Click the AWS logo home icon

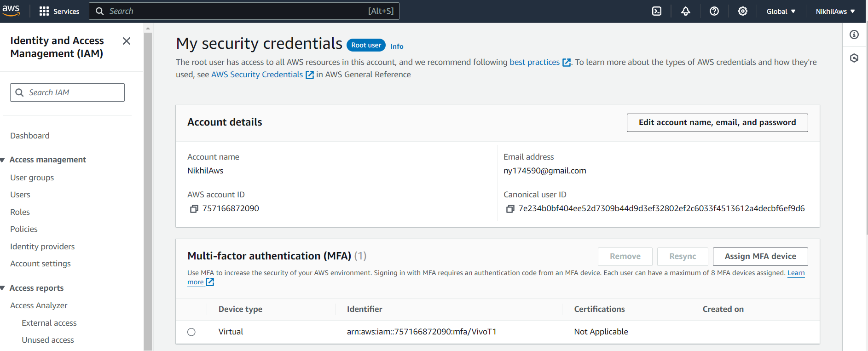point(11,11)
